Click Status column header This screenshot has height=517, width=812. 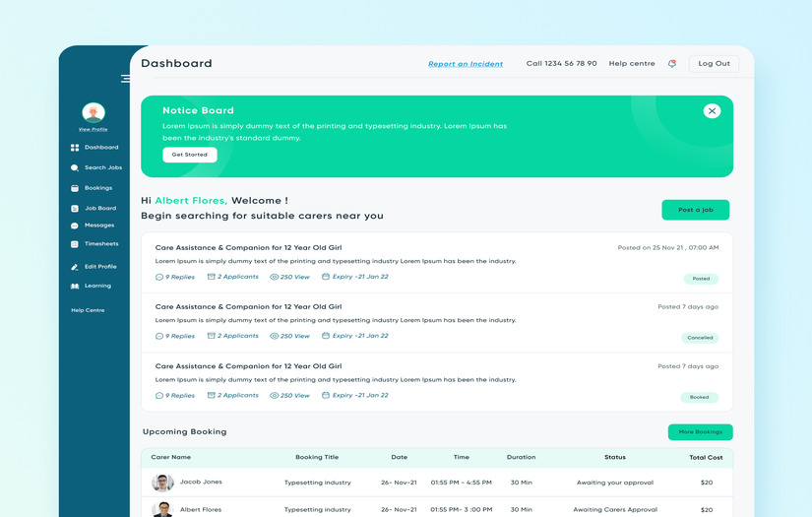tap(615, 457)
